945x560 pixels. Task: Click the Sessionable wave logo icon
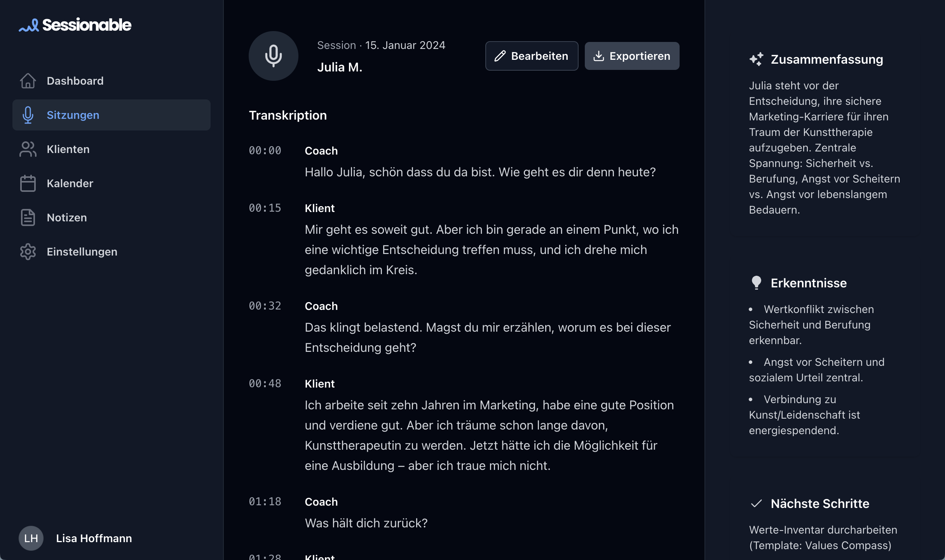tap(29, 25)
